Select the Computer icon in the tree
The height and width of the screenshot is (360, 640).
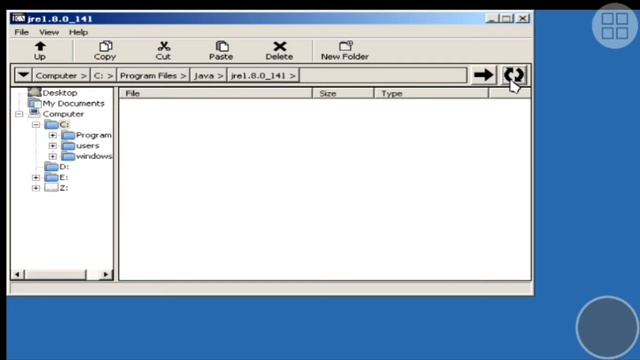click(34, 113)
